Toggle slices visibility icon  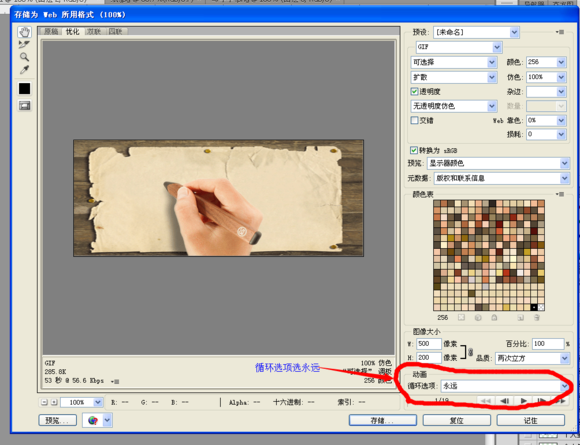pyautogui.click(x=25, y=106)
